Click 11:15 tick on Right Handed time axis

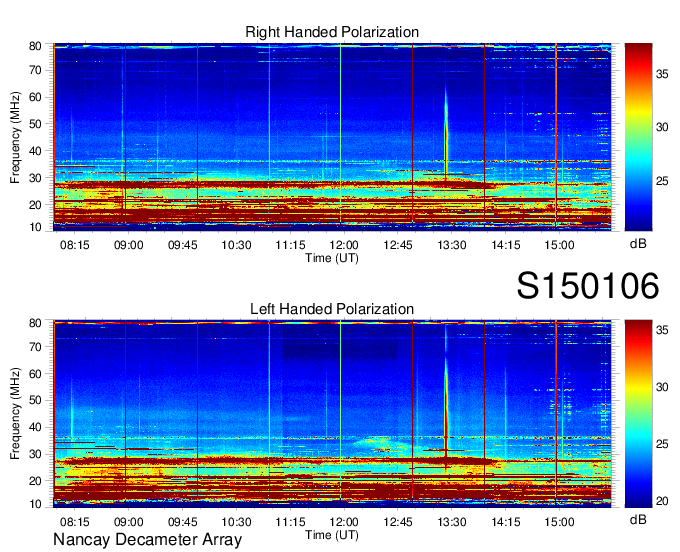point(290,245)
